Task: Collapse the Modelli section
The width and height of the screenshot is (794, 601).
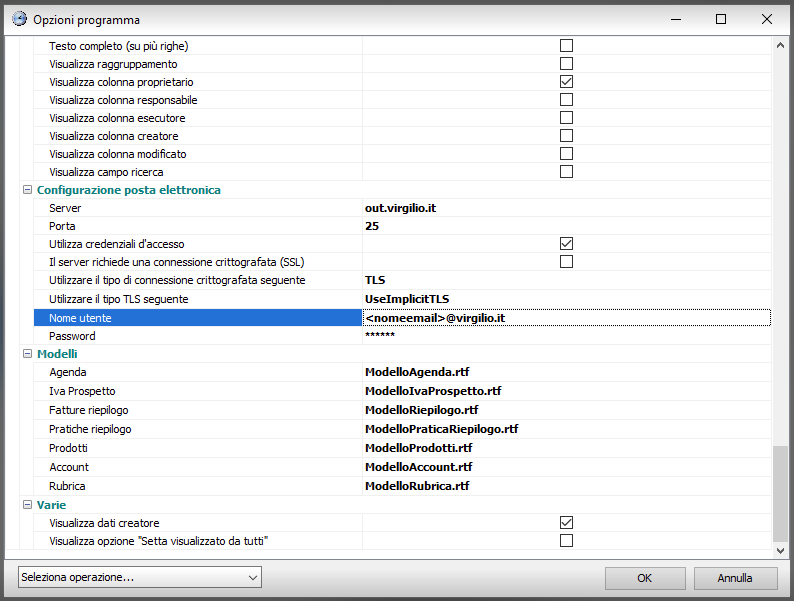Action: pos(27,354)
